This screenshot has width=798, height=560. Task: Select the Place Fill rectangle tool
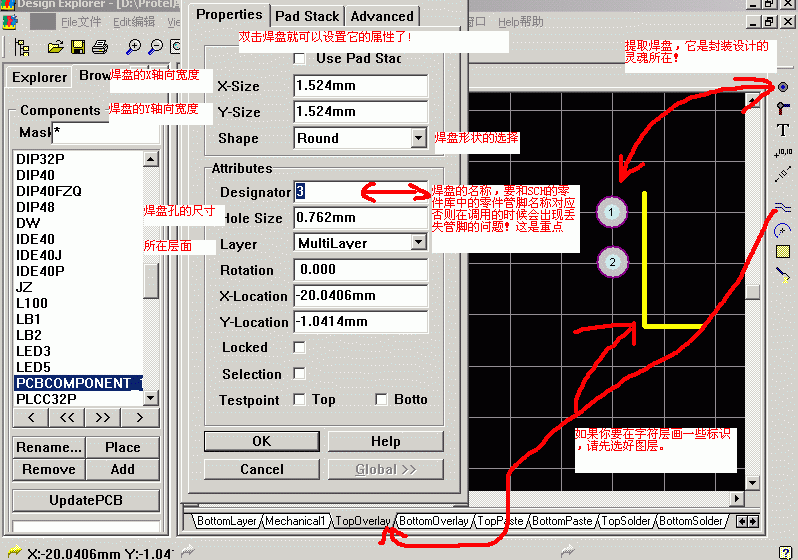[x=783, y=252]
